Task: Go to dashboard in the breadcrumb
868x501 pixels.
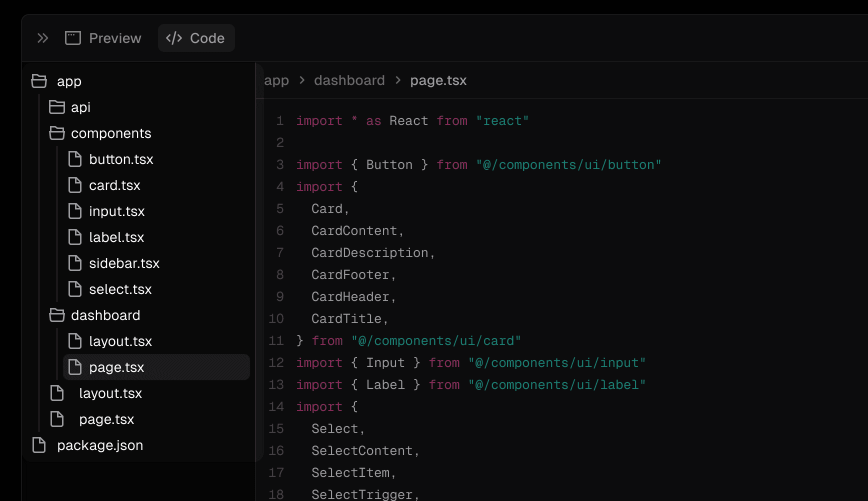Action: pyautogui.click(x=349, y=80)
